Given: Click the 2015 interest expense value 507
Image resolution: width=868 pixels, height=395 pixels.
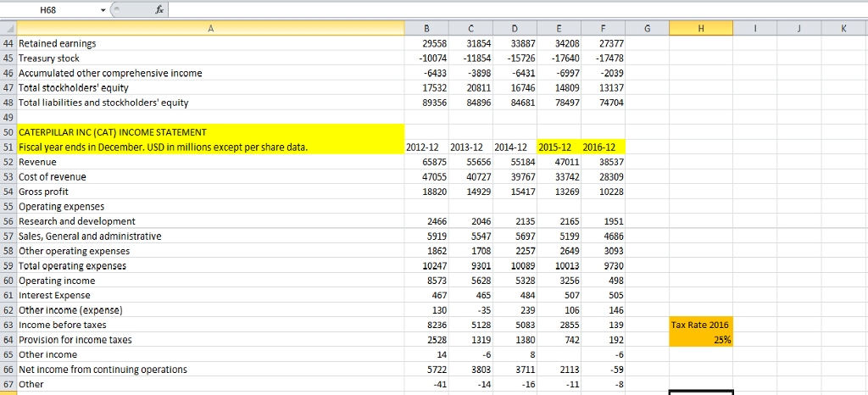Looking at the screenshot, I should click(x=559, y=296).
